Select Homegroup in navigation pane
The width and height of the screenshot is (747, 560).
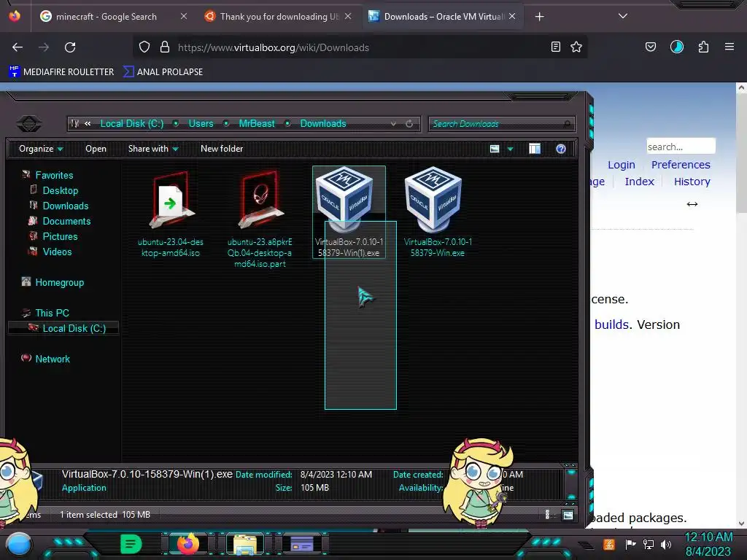pyautogui.click(x=59, y=282)
